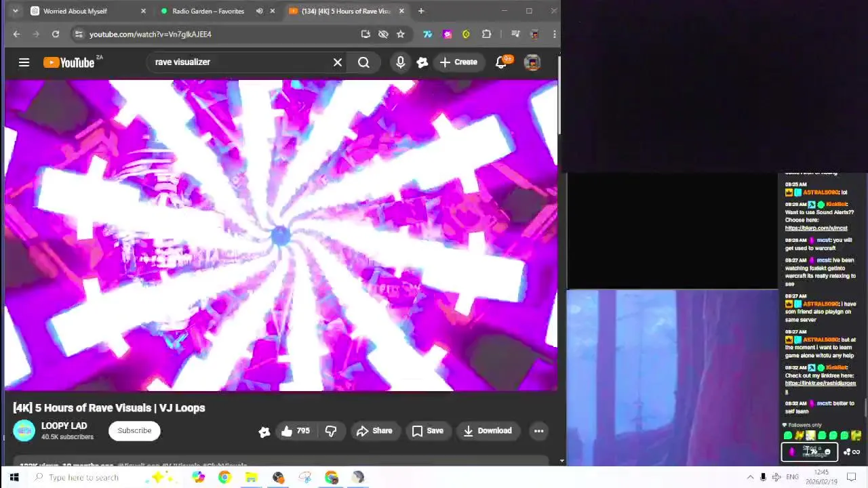Image resolution: width=868 pixels, height=488 pixels.
Task: Click the install/cast screen icon in address bar
Action: 366,34
